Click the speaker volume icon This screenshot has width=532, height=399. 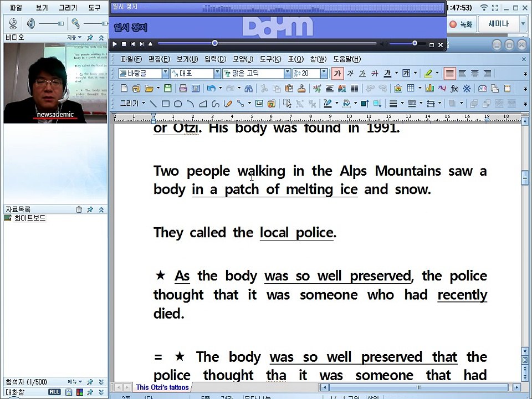pyautogui.click(x=31, y=23)
